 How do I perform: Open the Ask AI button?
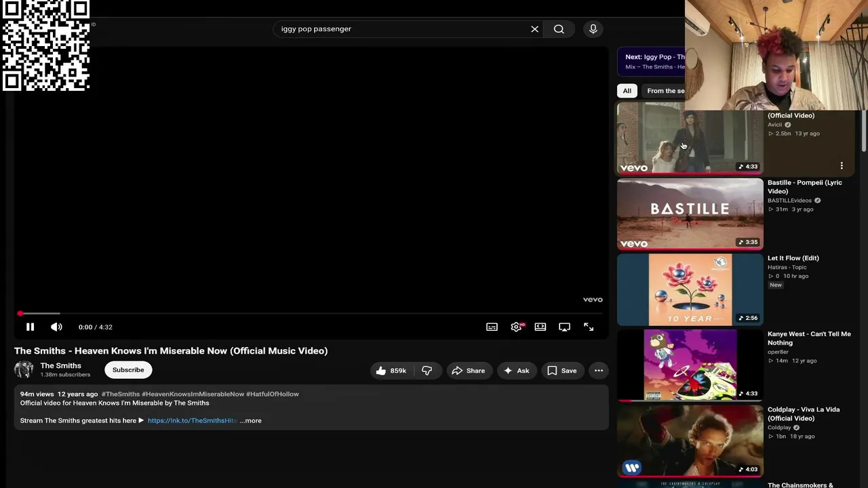tap(517, 371)
